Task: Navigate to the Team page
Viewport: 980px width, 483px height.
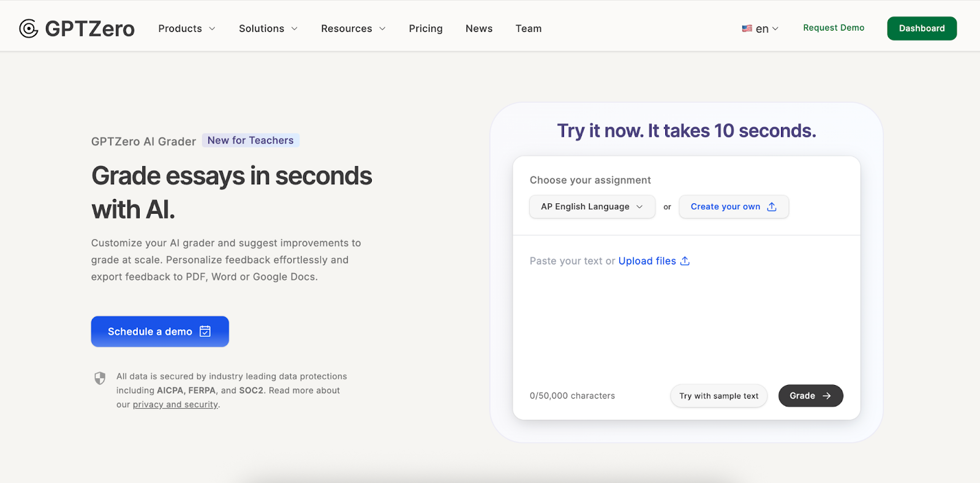Action: click(528, 29)
